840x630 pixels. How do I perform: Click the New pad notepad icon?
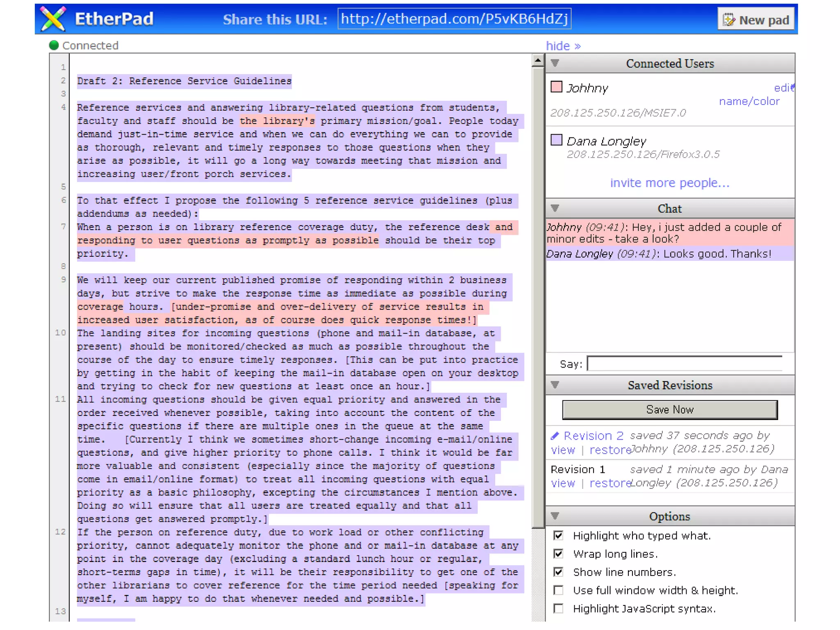point(728,19)
